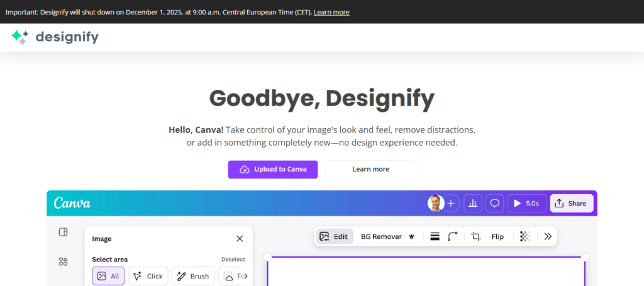Select the Brush selection option

194,276
